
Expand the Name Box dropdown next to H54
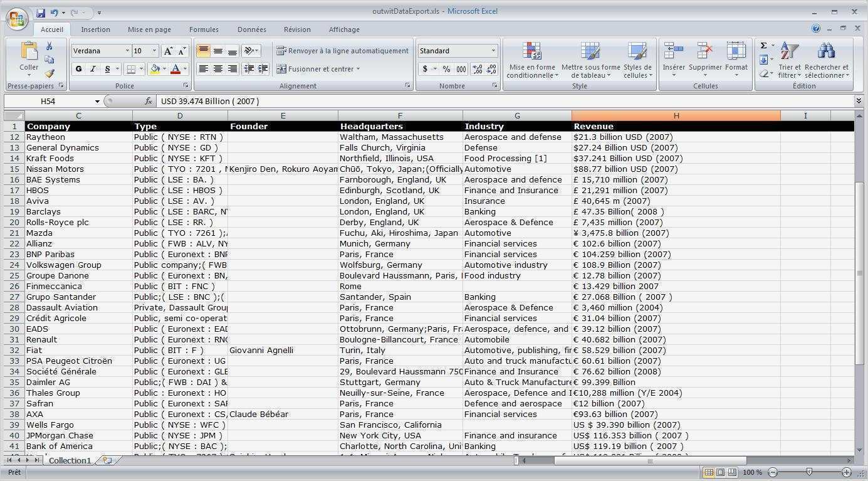[x=97, y=101]
